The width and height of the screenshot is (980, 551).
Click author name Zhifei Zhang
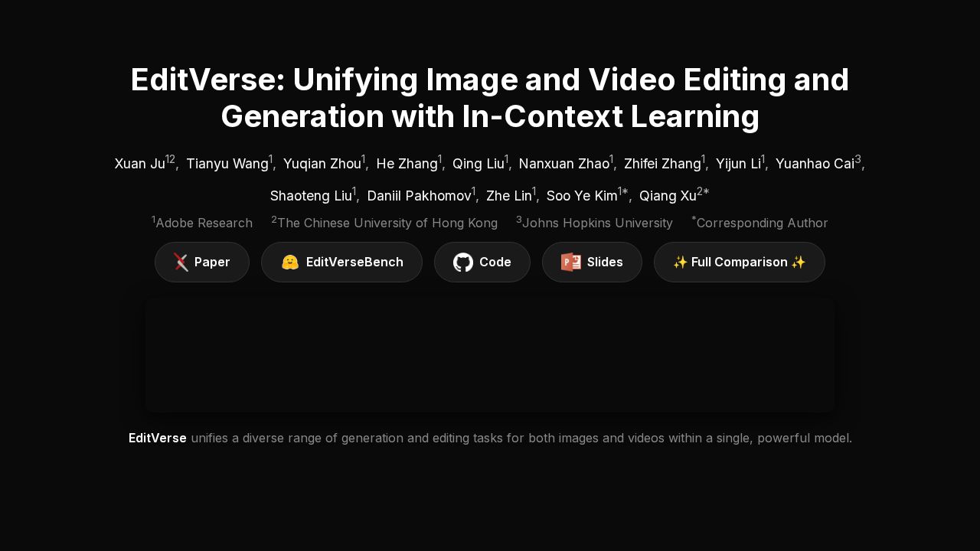(x=662, y=164)
